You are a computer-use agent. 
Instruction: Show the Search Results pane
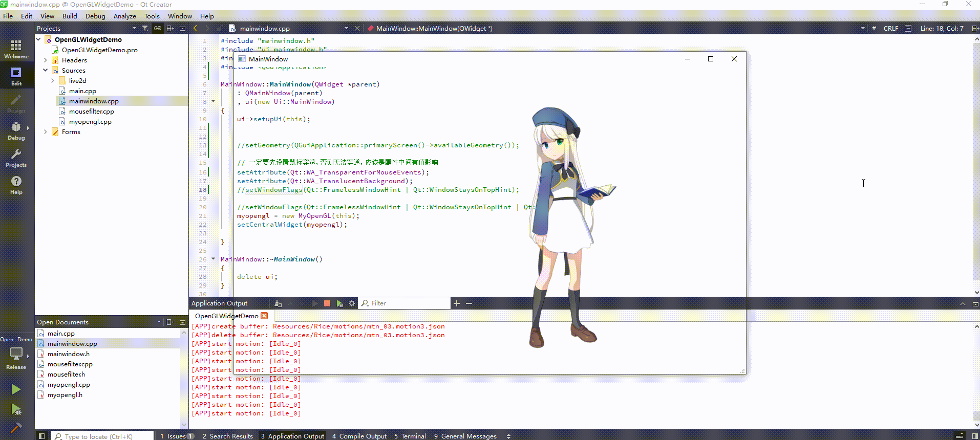click(x=228, y=436)
